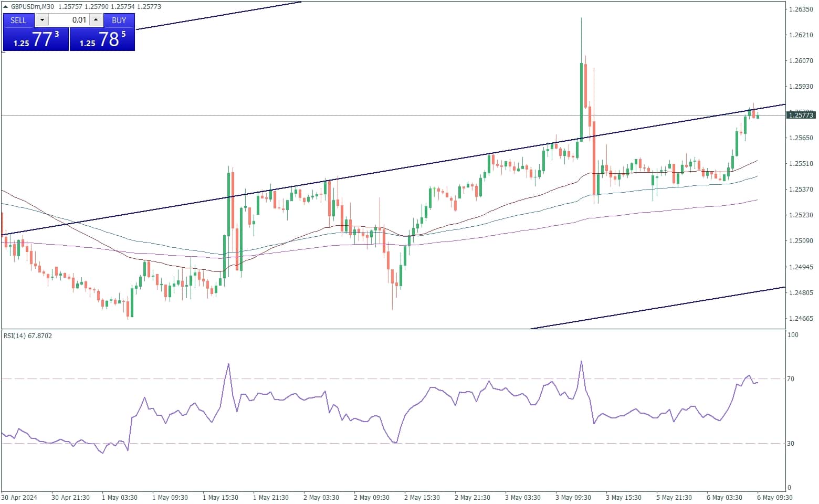Click the 1 May 09:30 time label
The image size is (819, 504).
click(170, 498)
